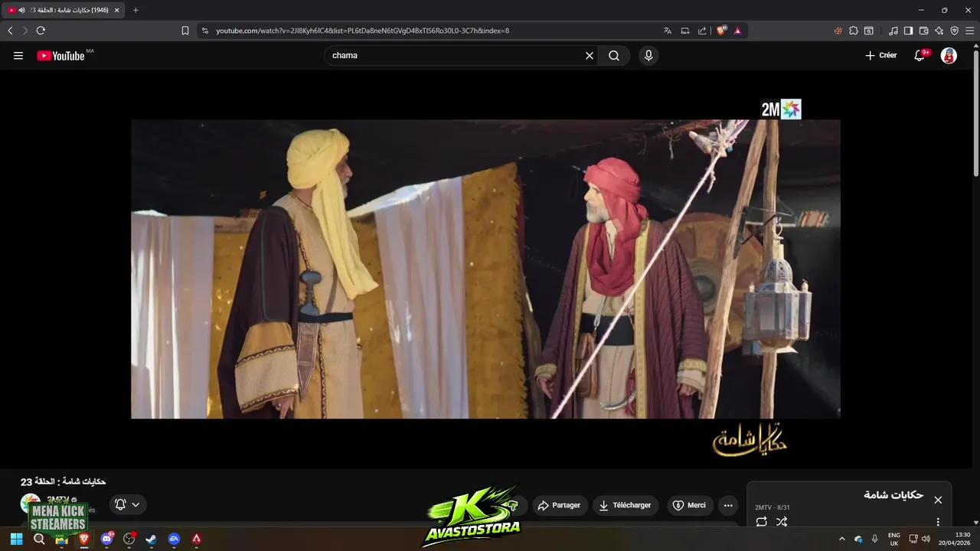The image size is (980, 551).
Task: Show hidden system tray icons
Action: [x=842, y=539]
